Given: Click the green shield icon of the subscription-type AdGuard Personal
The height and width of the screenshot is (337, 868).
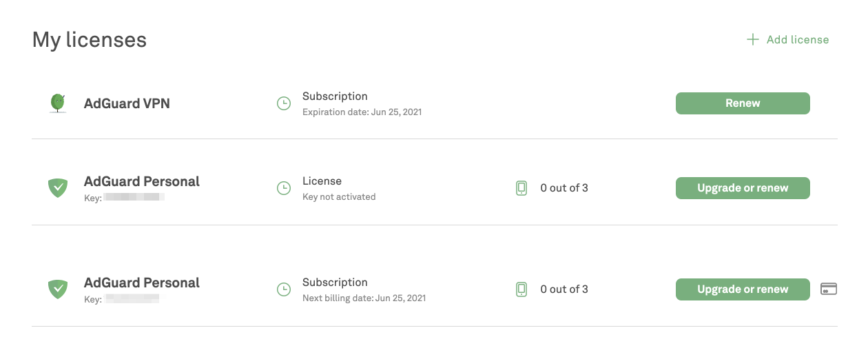Looking at the screenshot, I should coord(58,289).
